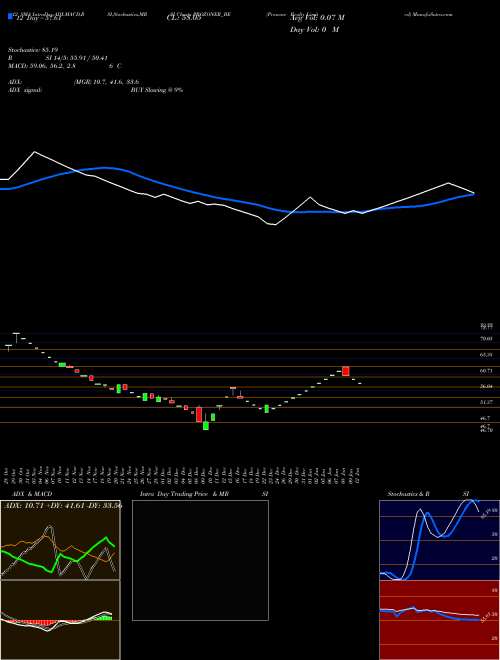
Task: Open the red RSI chart panel
Action: click(439, 620)
